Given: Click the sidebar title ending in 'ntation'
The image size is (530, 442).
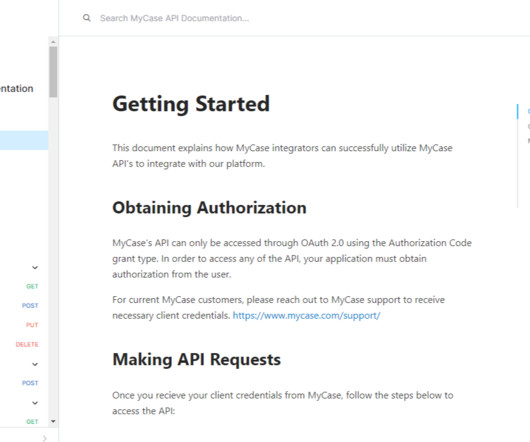Looking at the screenshot, I should click(17, 89).
